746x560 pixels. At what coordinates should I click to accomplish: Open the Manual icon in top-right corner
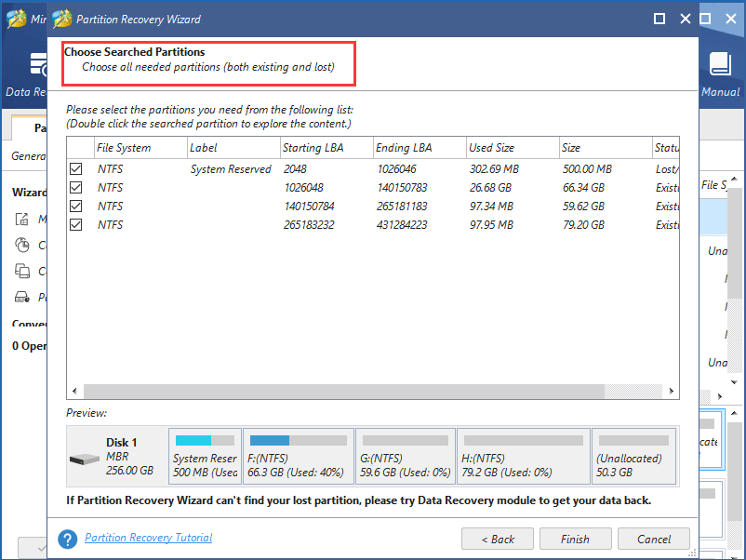720,65
